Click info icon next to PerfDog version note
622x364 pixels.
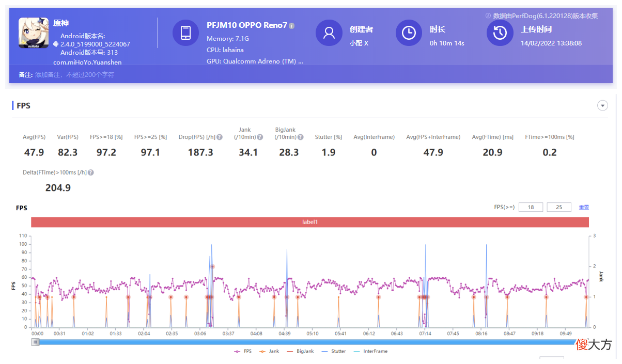click(488, 15)
